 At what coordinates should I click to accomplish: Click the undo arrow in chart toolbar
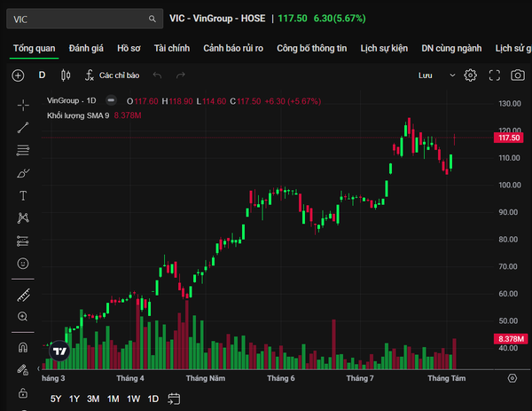pyautogui.click(x=157, y=75)
